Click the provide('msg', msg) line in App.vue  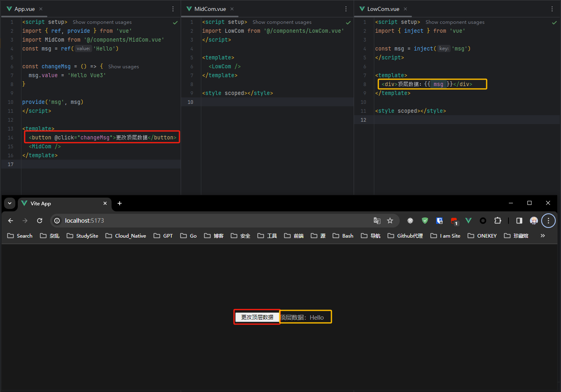[x=53, y=102]
